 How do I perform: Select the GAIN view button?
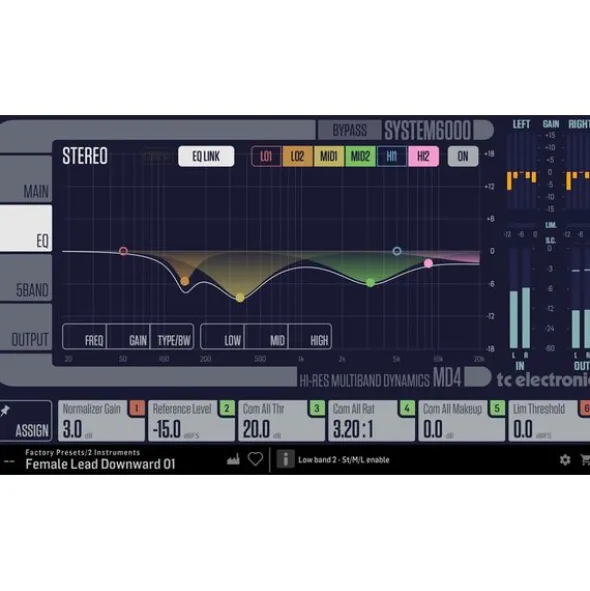[x=128, y=336]
